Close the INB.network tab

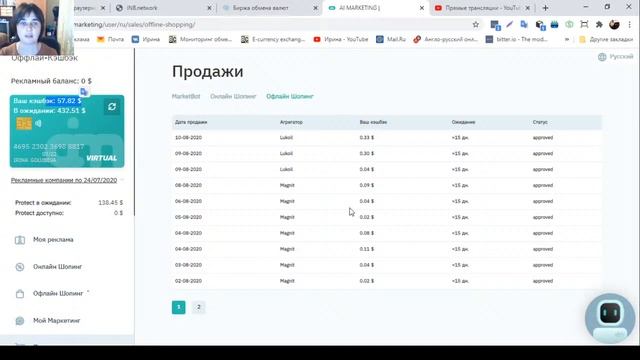[209, 8]
